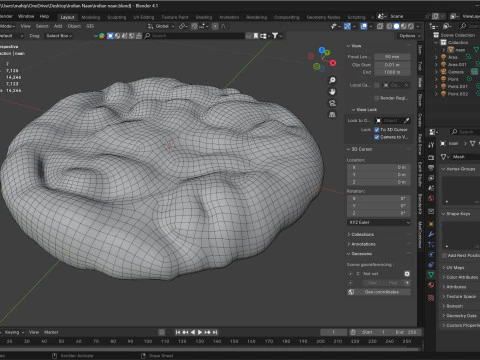The image size is (480, 360).
Task: Click the Focal Length 50 mm field
Action: pyautogui.click(x=392, y=57)
